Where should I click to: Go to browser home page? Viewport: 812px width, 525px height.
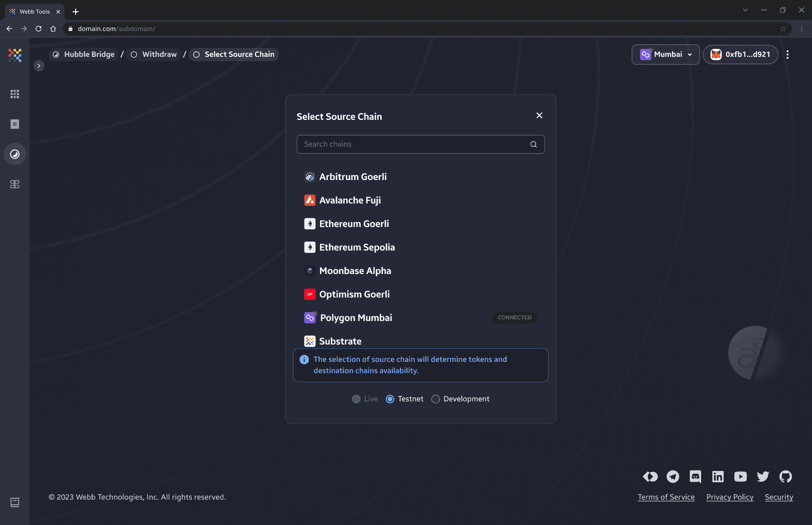(x=53, y=29)
